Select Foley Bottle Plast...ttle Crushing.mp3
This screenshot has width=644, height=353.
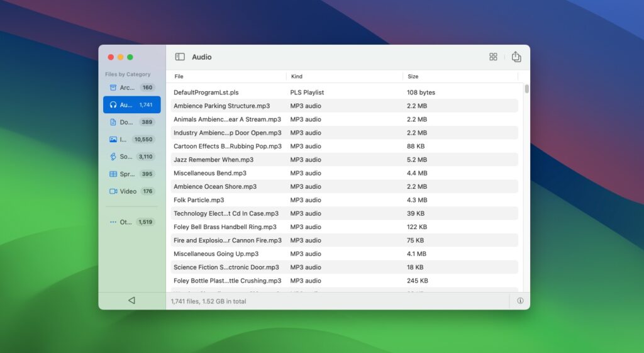[227, 281]
